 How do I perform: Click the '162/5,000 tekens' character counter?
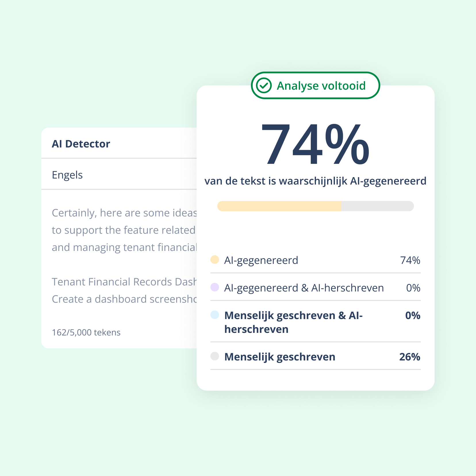86,333
